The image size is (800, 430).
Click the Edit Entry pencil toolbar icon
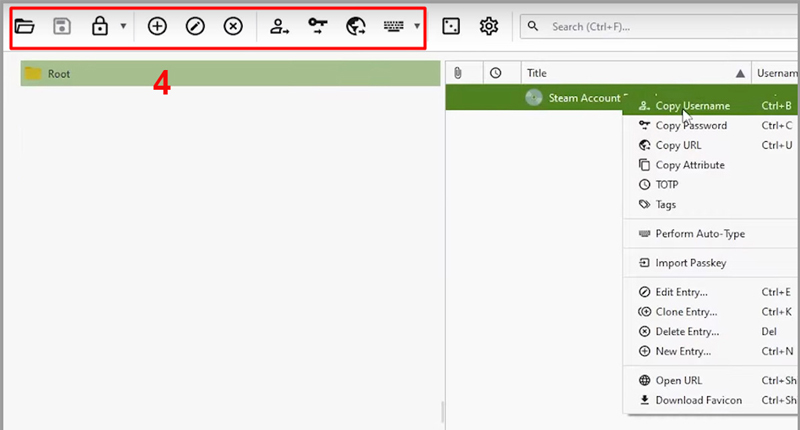(x=195, y=27)
